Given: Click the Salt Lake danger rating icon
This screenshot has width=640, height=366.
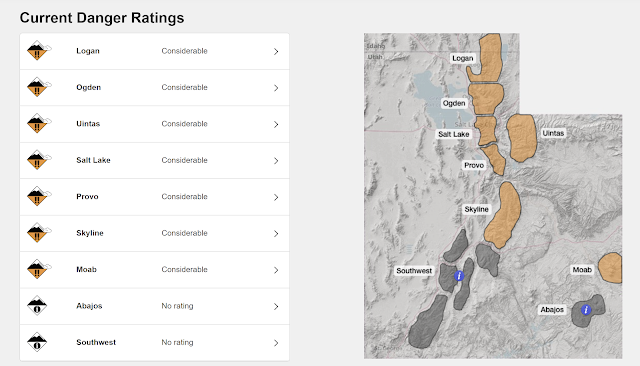Looking at the screenshot, I should (39, 160).
